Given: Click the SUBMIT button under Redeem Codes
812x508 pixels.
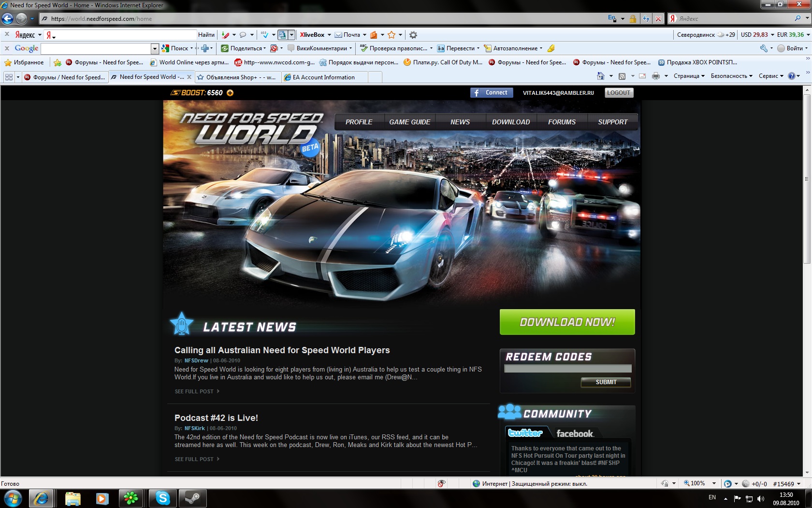Looking at the screenshot, I should 606,382.
